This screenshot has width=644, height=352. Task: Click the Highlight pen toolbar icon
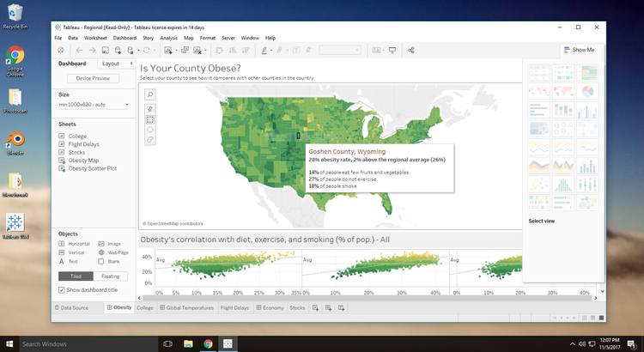pos(264,50)
